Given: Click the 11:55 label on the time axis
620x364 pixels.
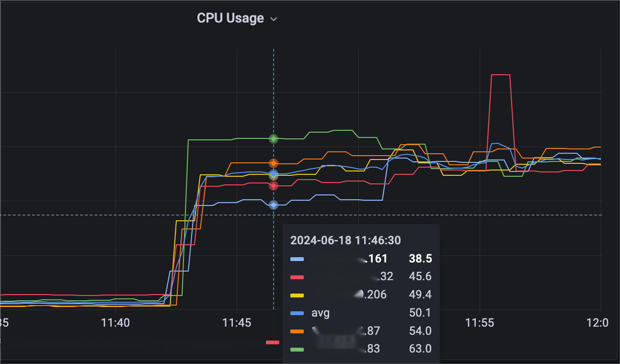Looking at the screenshot, I should pyautogui.click(x=480, y=323).
